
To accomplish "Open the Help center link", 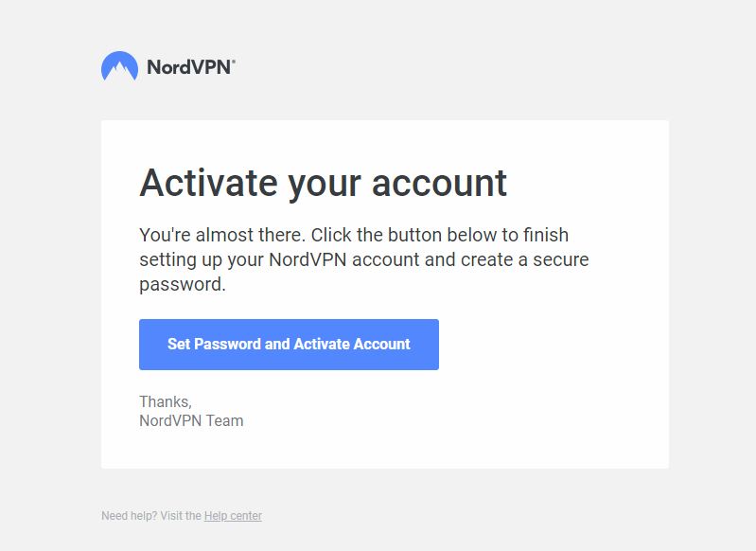I will (x=233, y=516).
